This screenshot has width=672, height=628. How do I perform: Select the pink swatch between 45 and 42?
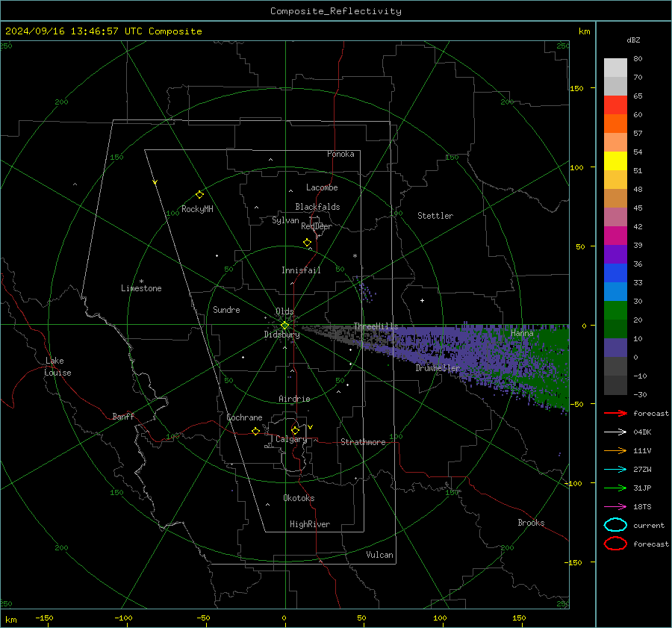[x=615, y=217]
